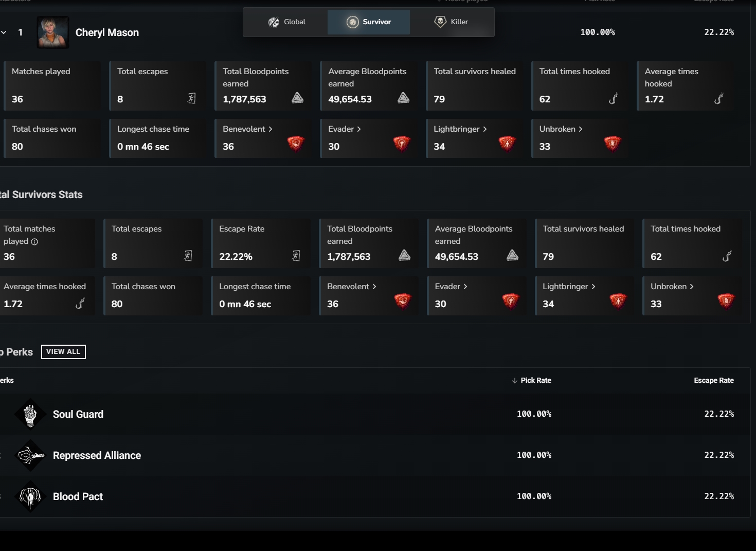756x551 pixels.
Task: Click hook icon in Cheryl Mason's Total times hooked card
Action: tap(613, 98)
